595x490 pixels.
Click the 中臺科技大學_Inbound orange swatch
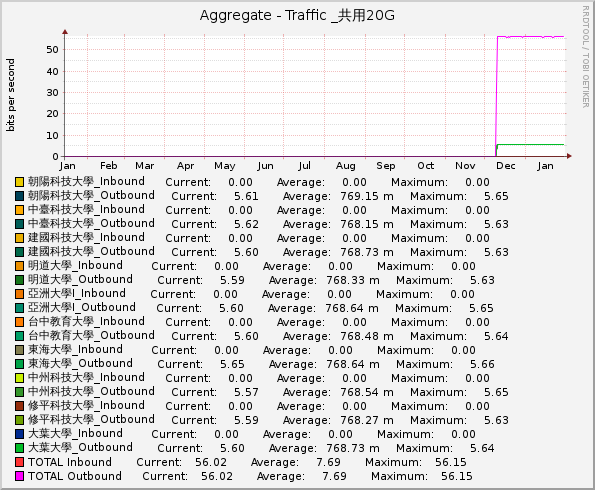click(x=19, y=210)
